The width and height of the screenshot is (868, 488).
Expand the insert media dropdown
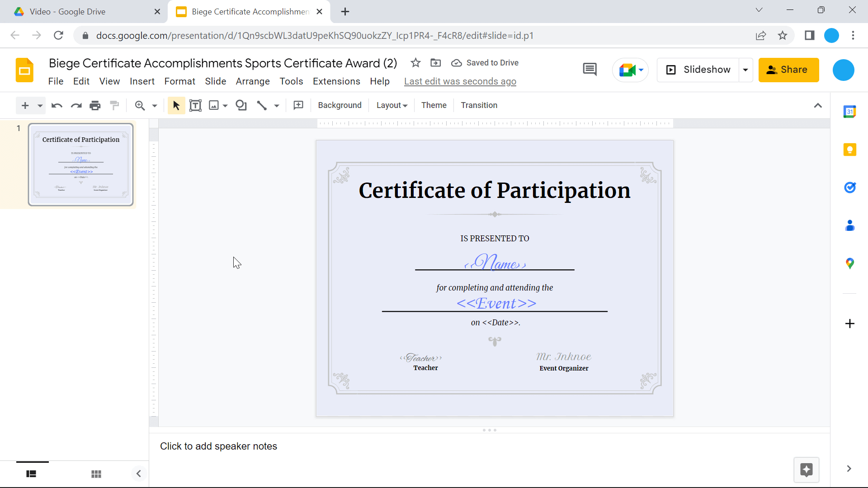pyautogui.click(x=225, y=105)
